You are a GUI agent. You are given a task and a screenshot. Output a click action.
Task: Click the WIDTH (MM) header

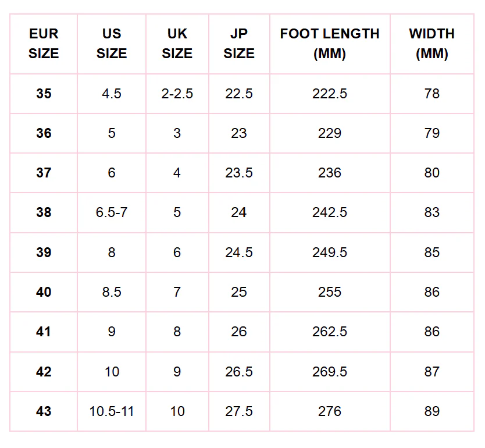tap(432, 44)
